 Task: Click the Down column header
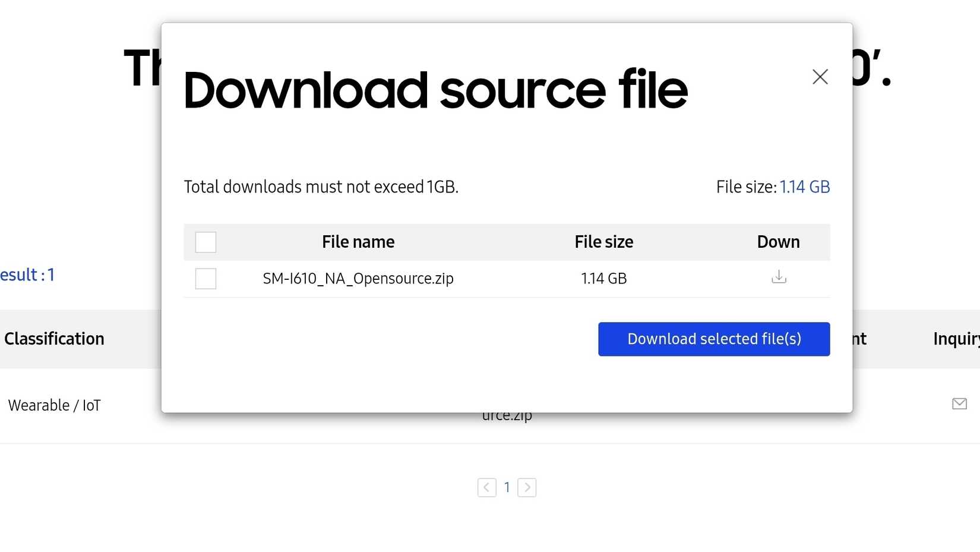[x=778, y=242]
